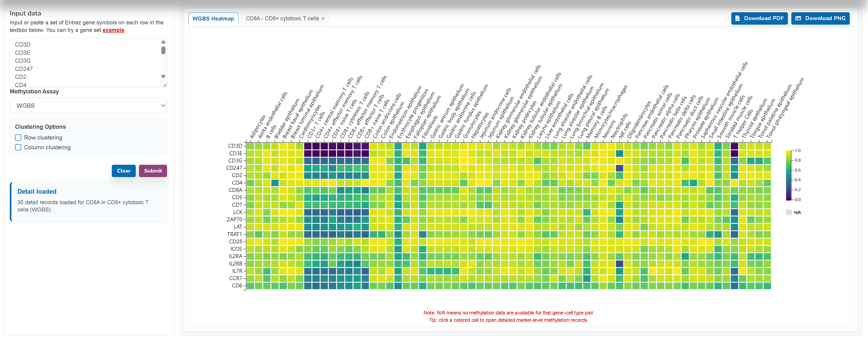Click the IL2RA row label
The image size is (868, 340).
coord(235,257)
